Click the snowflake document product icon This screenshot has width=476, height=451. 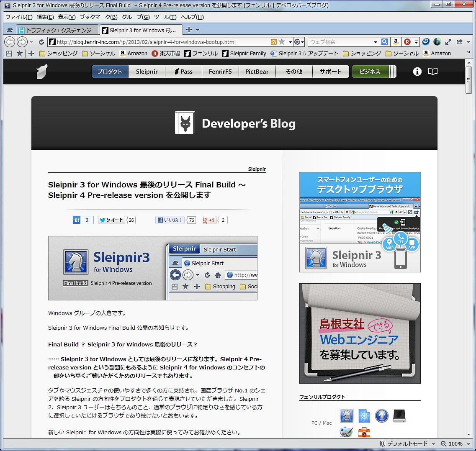[x=364, y=415]
